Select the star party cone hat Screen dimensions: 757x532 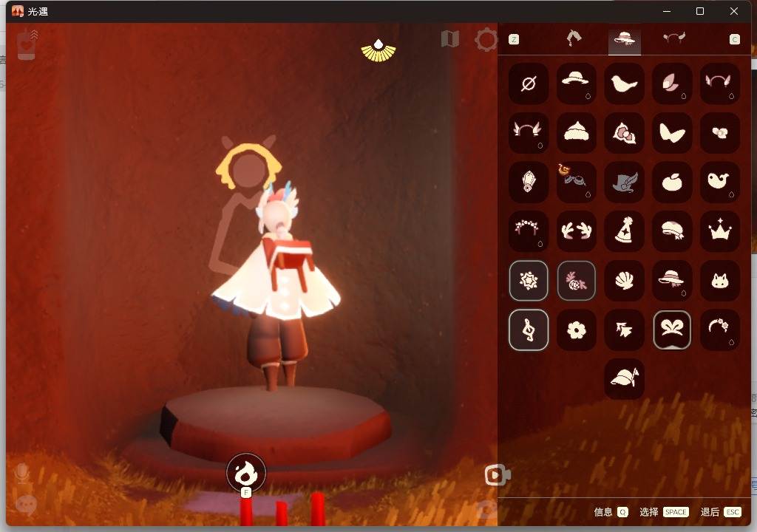(x=624, y=231)
